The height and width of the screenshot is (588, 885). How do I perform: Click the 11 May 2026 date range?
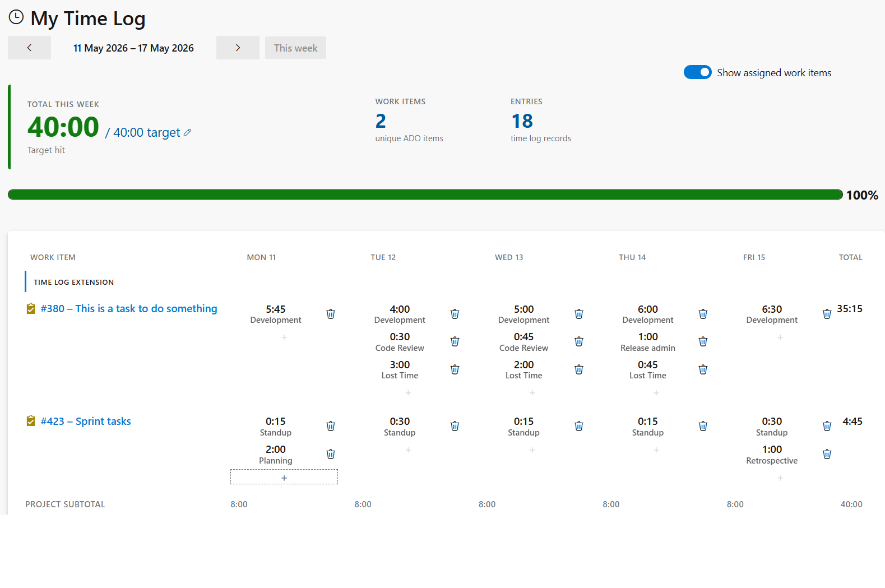pyautogui.click(x=133, y=48)
